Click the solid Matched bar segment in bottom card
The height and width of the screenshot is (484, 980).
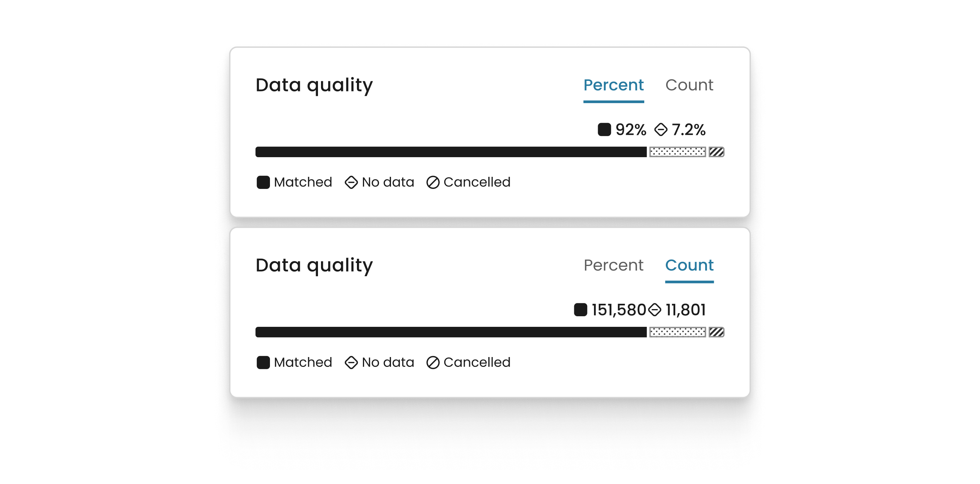click(451, 332)
